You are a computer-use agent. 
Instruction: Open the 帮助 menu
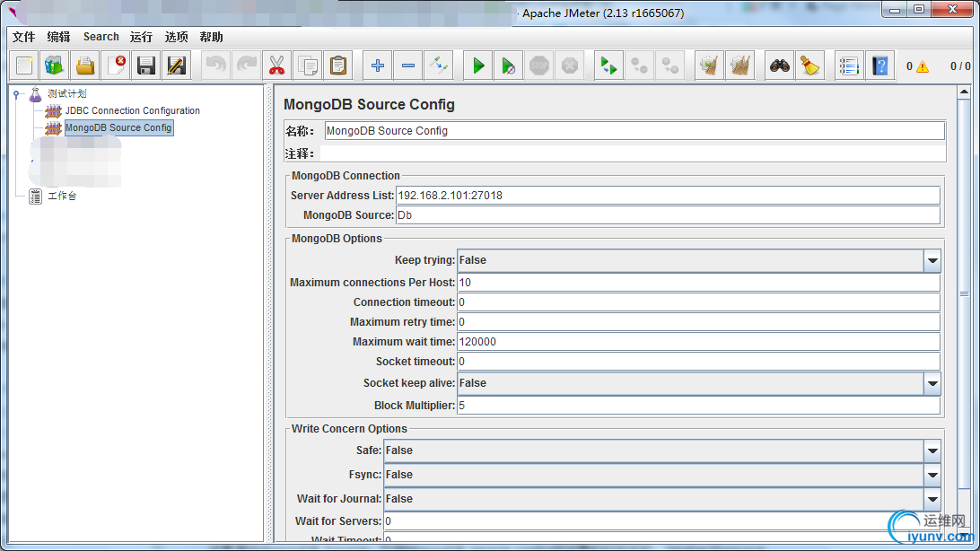(211, 37)
